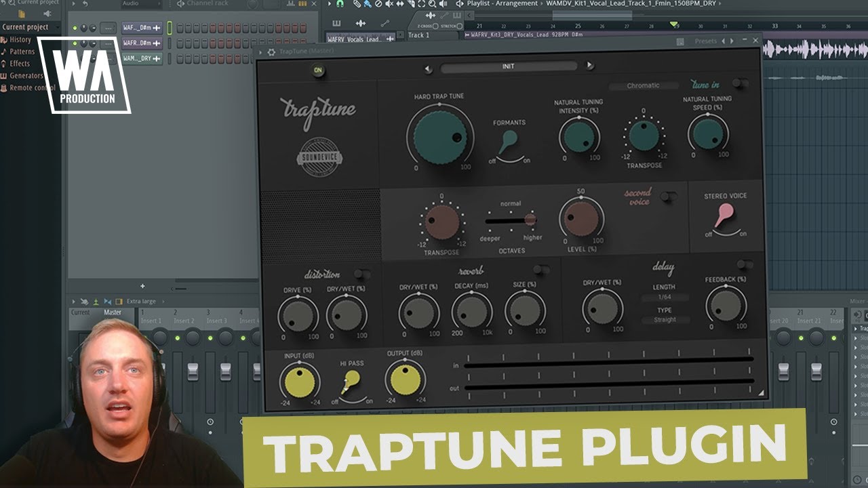This screenshot has width=868, height=488.
Task: Turn off the TrapTune ON power button
Action: click(x=317, y=70)
